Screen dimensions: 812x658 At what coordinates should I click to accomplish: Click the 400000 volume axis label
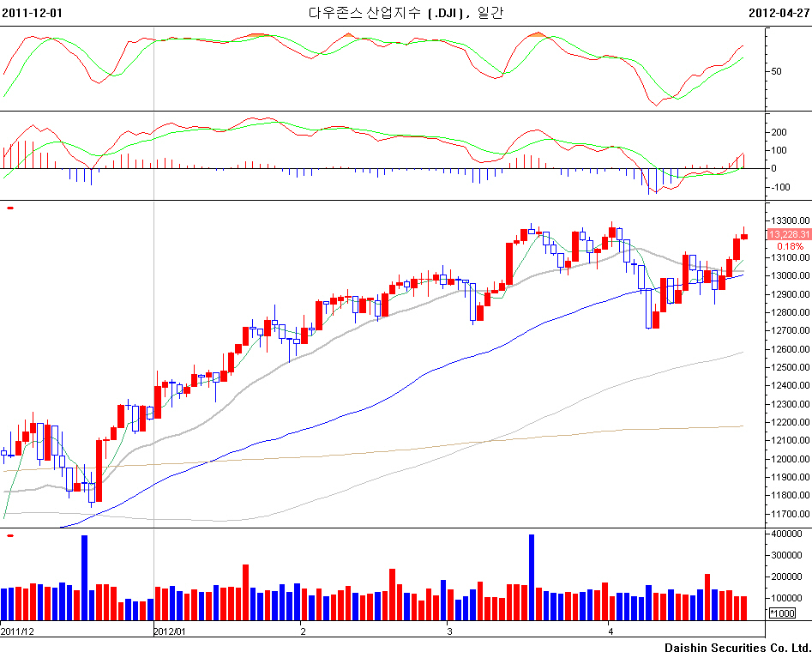(x=788, y=534)
